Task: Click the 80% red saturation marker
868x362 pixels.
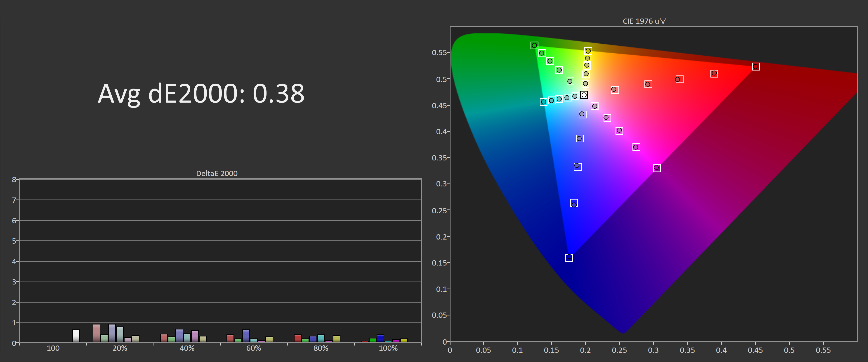Action: pos(714,73)
